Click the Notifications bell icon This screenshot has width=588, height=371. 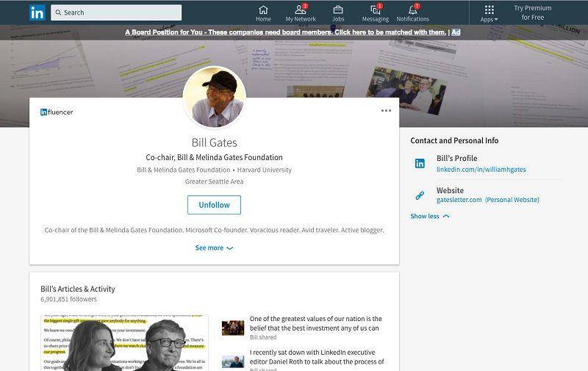[x=413, y=10]
